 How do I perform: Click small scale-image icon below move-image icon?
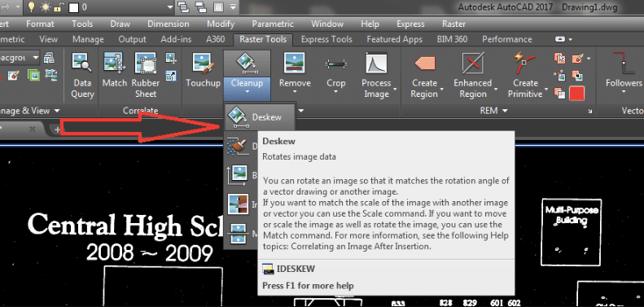(171, 76)
